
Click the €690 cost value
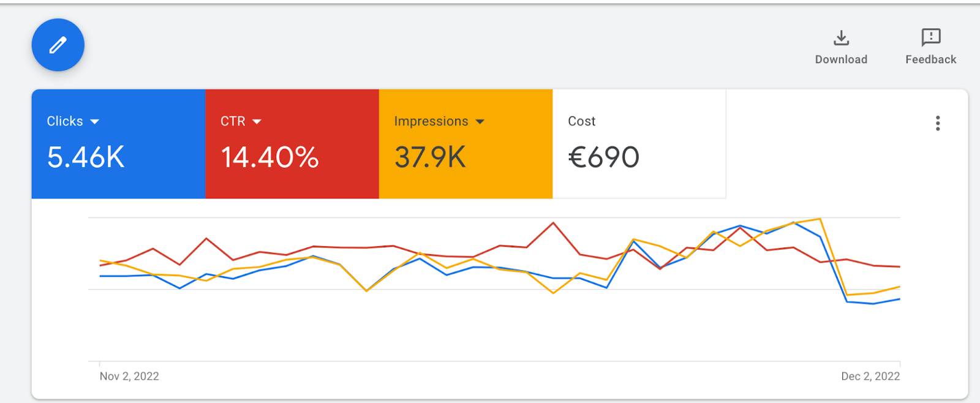(604, 157)
